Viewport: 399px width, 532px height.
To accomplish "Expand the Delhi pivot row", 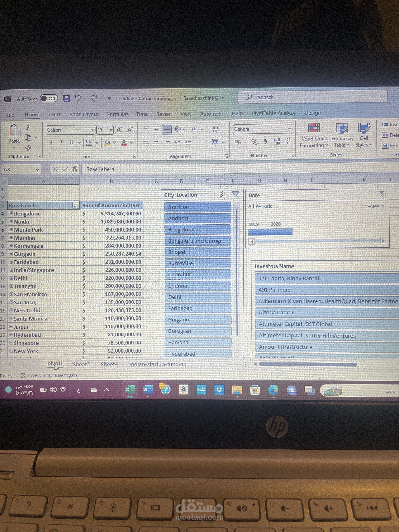I will click(x=11, y=278).
